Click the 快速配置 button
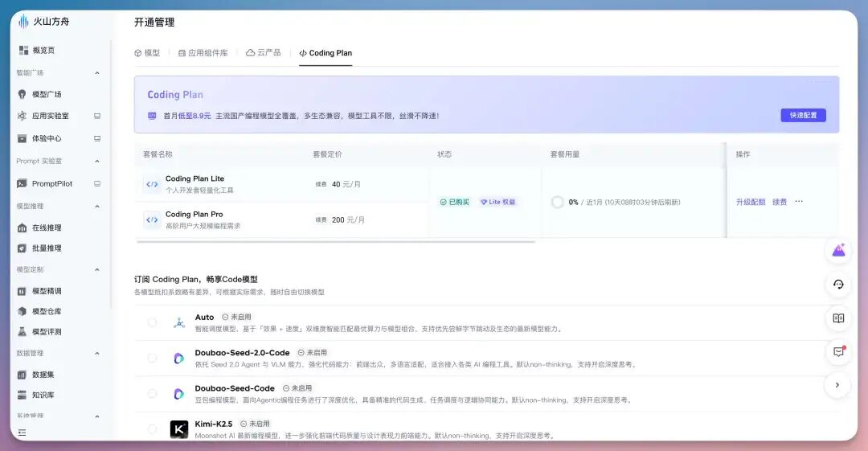 coord(803,115)
